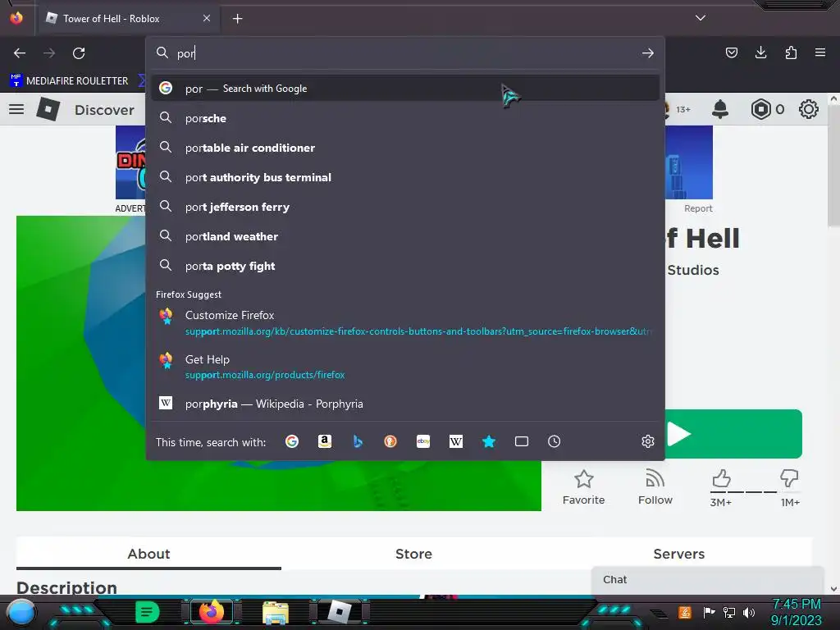Click the Go arrow in address bar
Screen dimensions: 840x630
[x=648, y=53]
